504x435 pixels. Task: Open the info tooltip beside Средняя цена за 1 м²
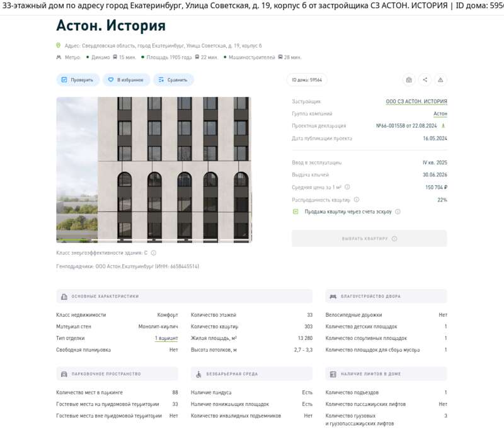pos(348,187)
